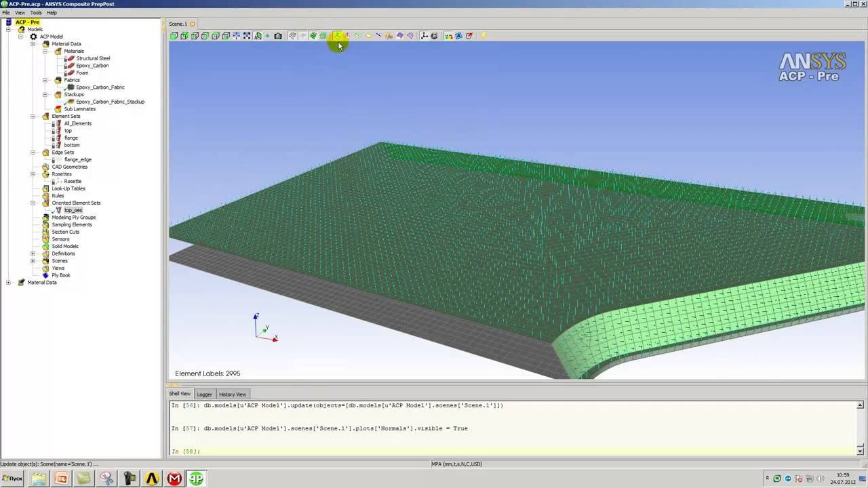
Task: Collapse the Oriented Element Sets folder
Action: click(x=33, y=203)
